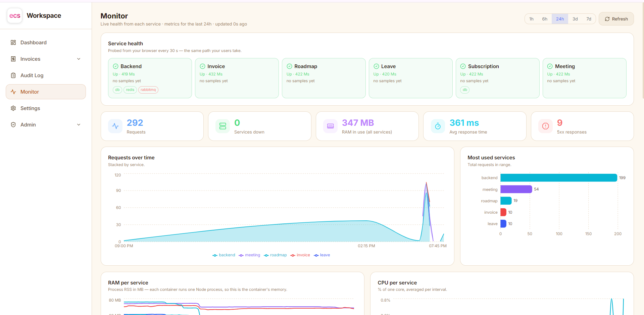Click the Services down server icon
This screenshot has width=644, height=315.
(x=223, y=126)
